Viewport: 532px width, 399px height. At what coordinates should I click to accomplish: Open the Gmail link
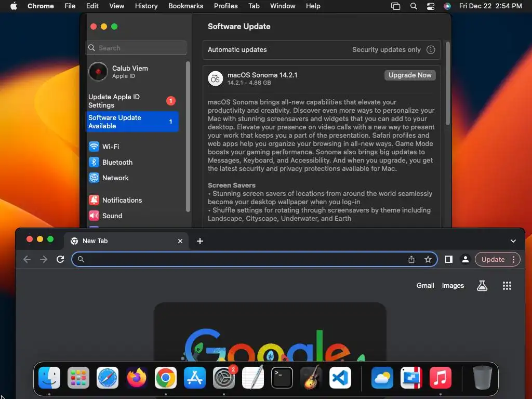(425, 286)
